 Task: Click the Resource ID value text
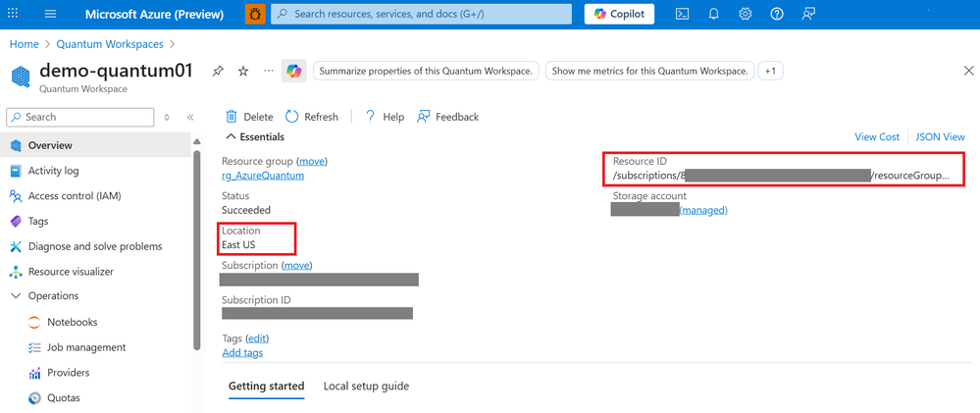(x=781, y=176)
